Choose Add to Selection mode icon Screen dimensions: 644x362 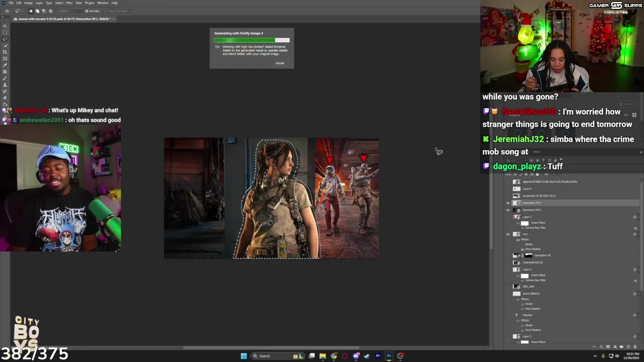click(x=37, y=11)
